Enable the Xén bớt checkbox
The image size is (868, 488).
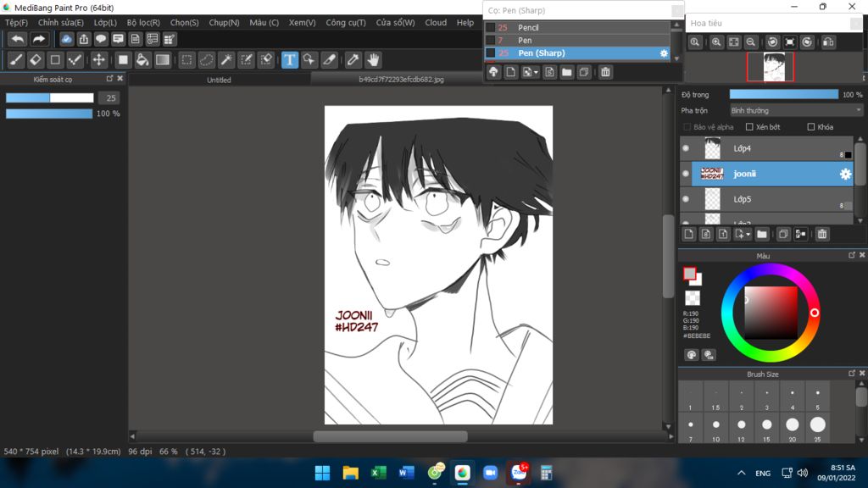749,127
